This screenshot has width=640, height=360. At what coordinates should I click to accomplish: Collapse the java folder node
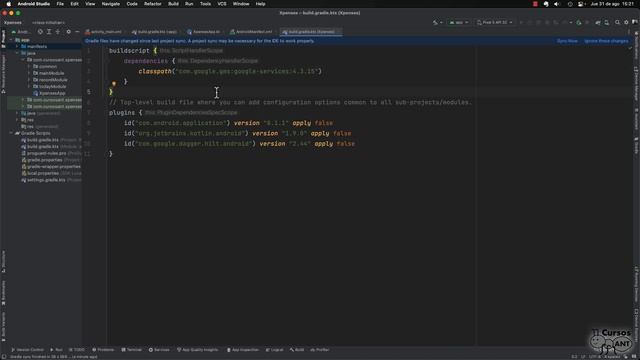coord(17,53)
